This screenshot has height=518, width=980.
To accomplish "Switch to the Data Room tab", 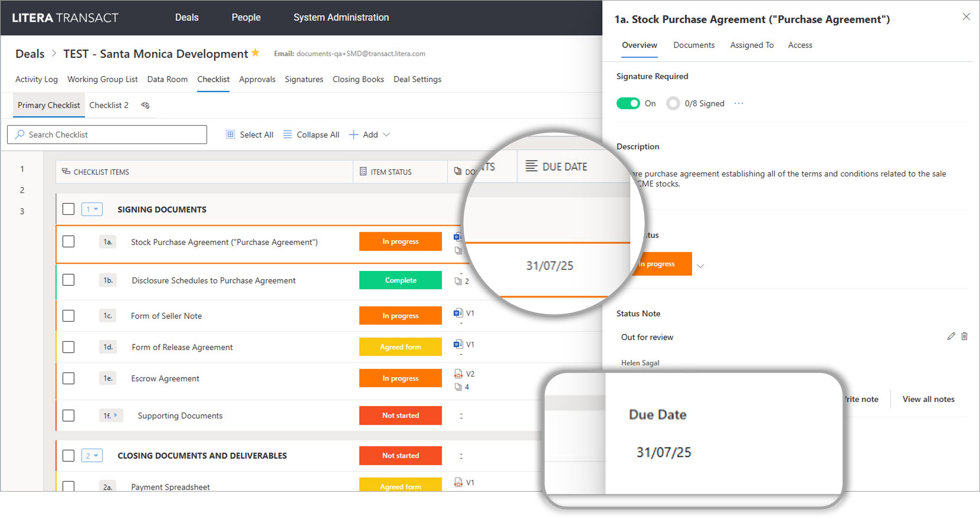I will (168, 79).
